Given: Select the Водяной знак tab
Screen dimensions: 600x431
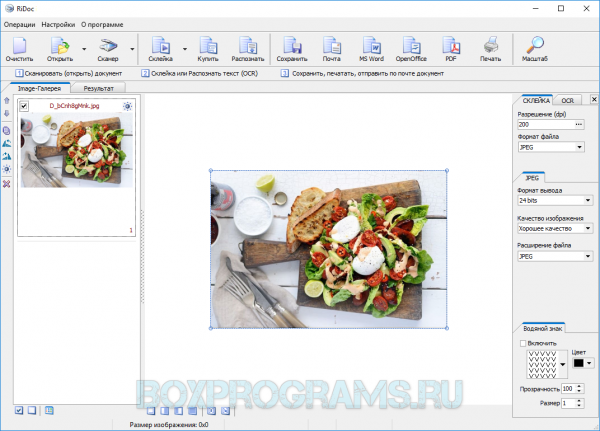Looking at the screenshot, I should (543, 328).
